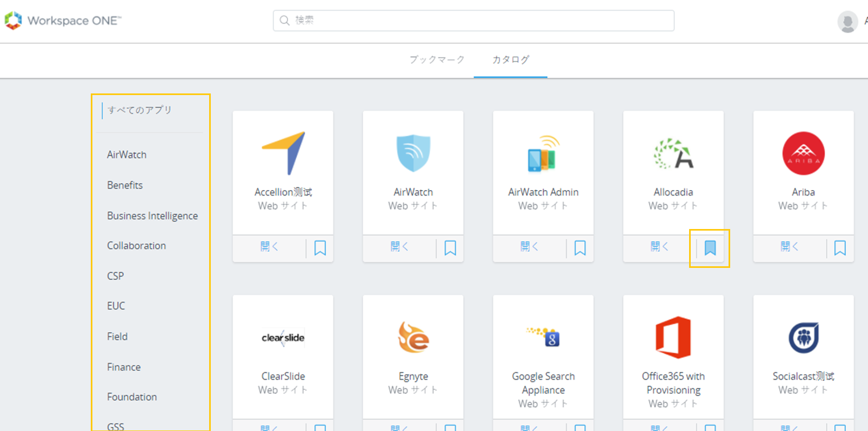Click Office365 with Provisioning name

click(x=673, y=383)
